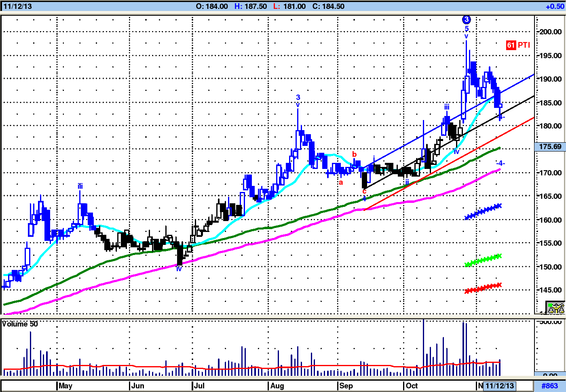Click the #863 bar count indicator
The width and height of the screenshot is (566, 392).
549,386
